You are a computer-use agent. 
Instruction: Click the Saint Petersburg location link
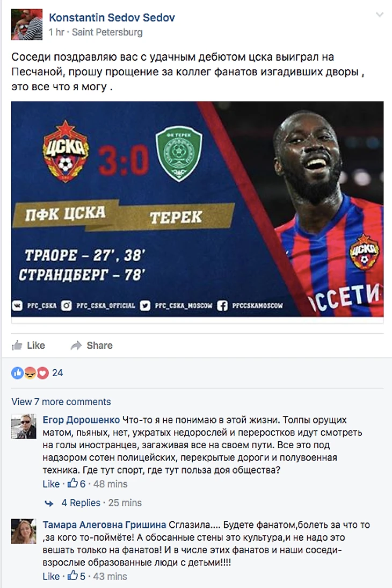[107, 32]
